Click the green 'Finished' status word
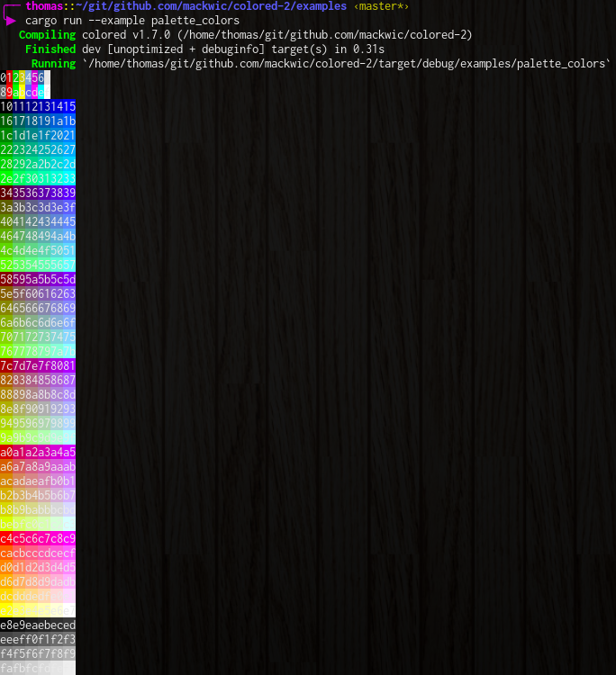This screenshot has height=675, width=616. click(50, 49)
